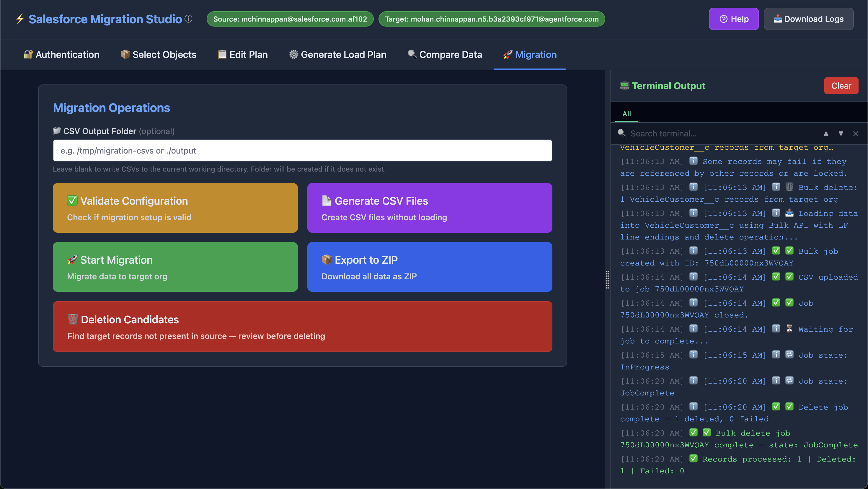Click the document icon on Generate CSV Files

327,201
